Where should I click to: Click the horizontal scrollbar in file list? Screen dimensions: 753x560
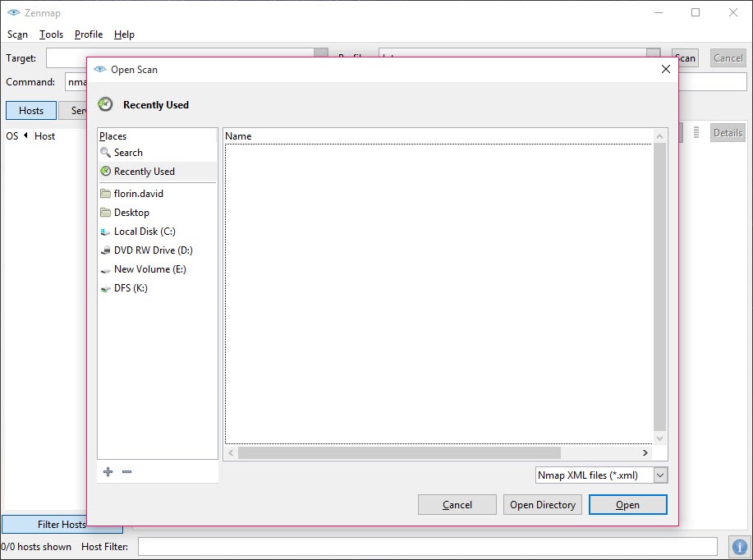(x=399, y=452)
